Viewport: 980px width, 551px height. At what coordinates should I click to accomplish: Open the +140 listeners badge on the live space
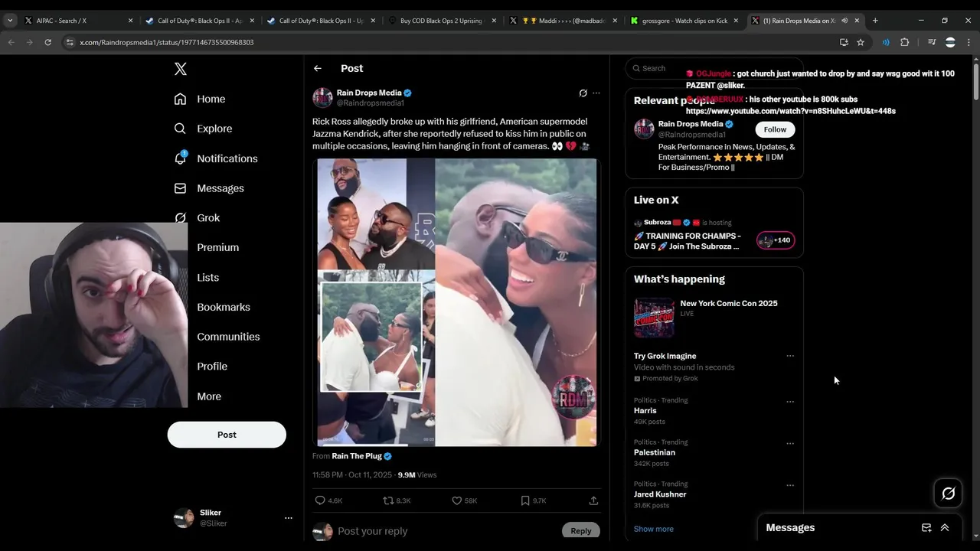(x=776, y=240)
